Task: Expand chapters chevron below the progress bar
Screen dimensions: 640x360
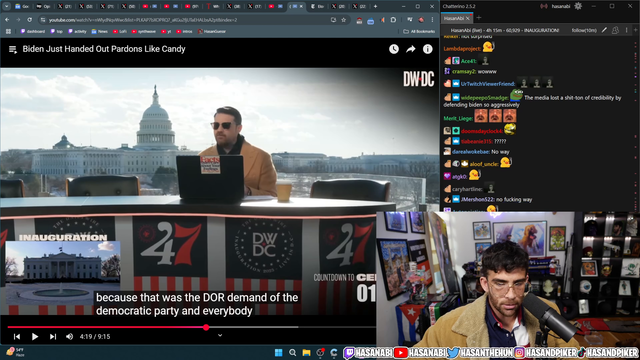Action: coord(220,336)
